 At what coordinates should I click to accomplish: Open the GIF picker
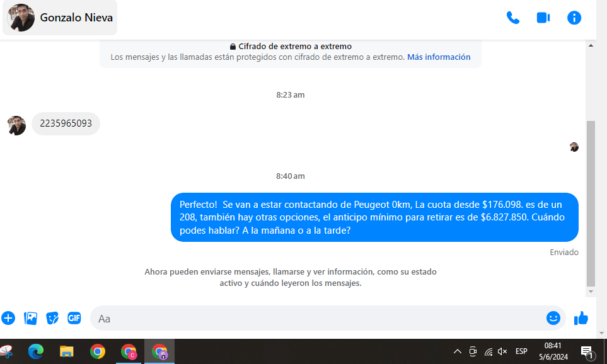tap(74, 318)
